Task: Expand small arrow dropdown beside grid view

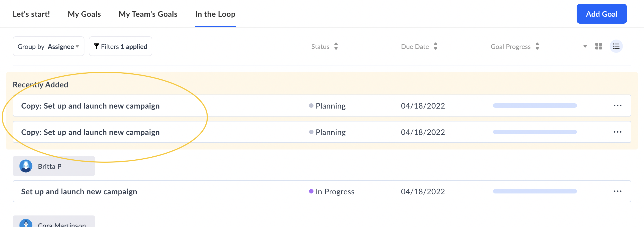Action: click(585, 46)
